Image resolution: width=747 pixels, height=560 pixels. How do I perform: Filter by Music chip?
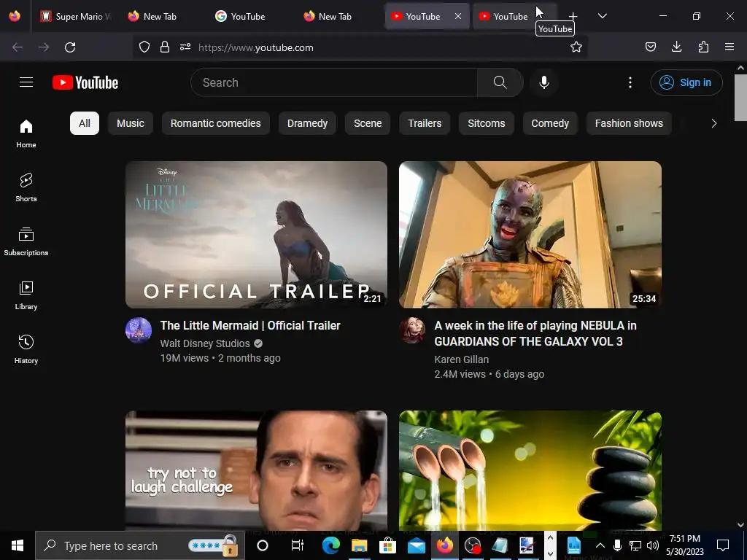pyautogui.click(x=131, y=123)
